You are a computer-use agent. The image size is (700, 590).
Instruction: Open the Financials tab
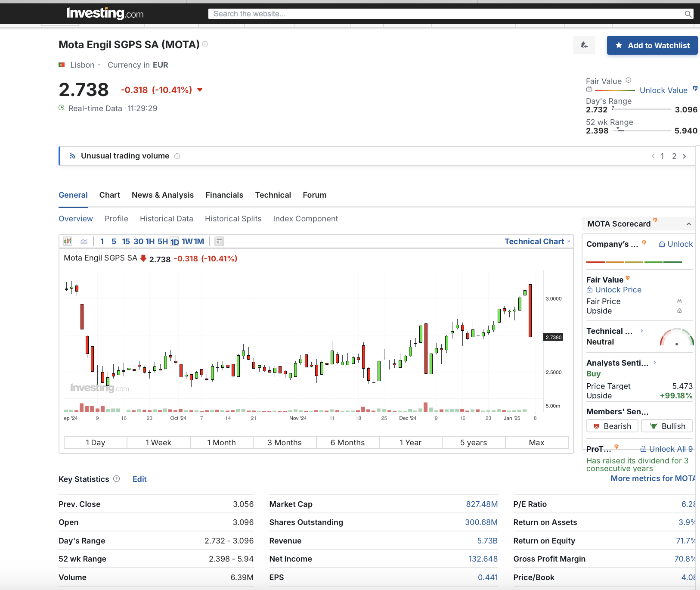(224, 195)
